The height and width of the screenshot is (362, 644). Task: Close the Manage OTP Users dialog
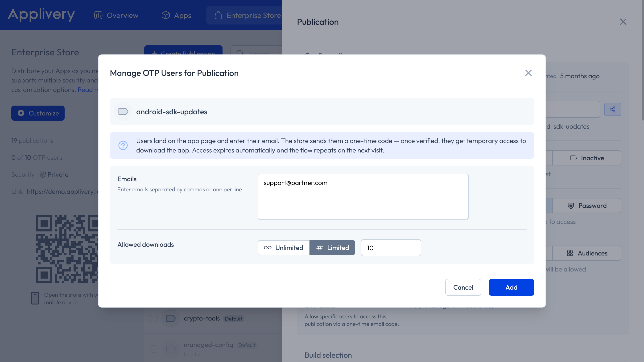click(528, 73)
